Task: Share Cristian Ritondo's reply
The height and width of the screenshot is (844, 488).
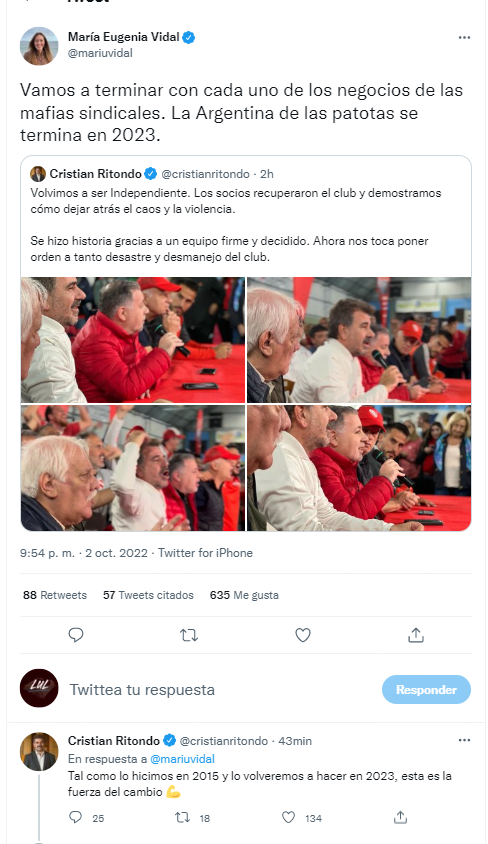Action: tap(400, 818)
